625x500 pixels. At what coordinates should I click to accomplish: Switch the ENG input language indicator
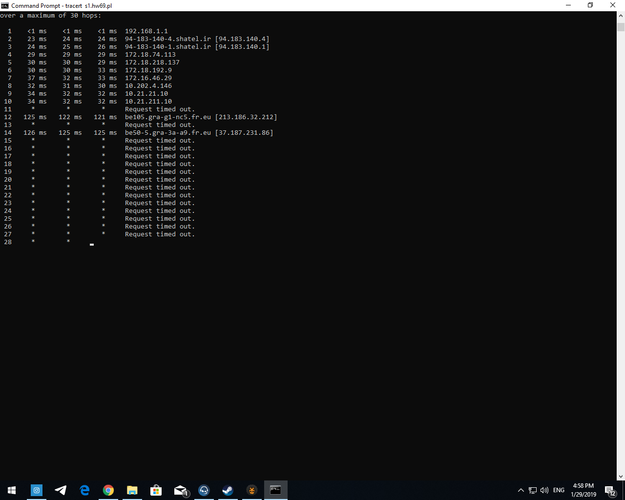(558, 490)
